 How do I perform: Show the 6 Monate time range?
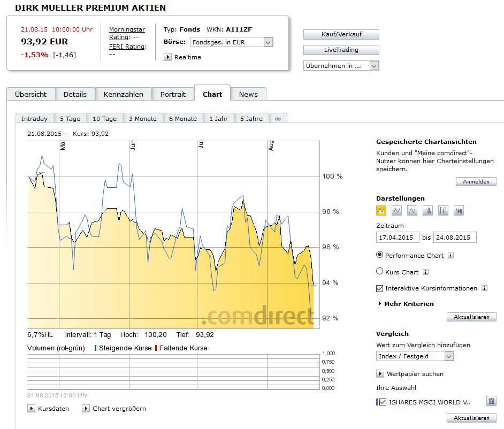pyautogui.click(x=183, y=119)
